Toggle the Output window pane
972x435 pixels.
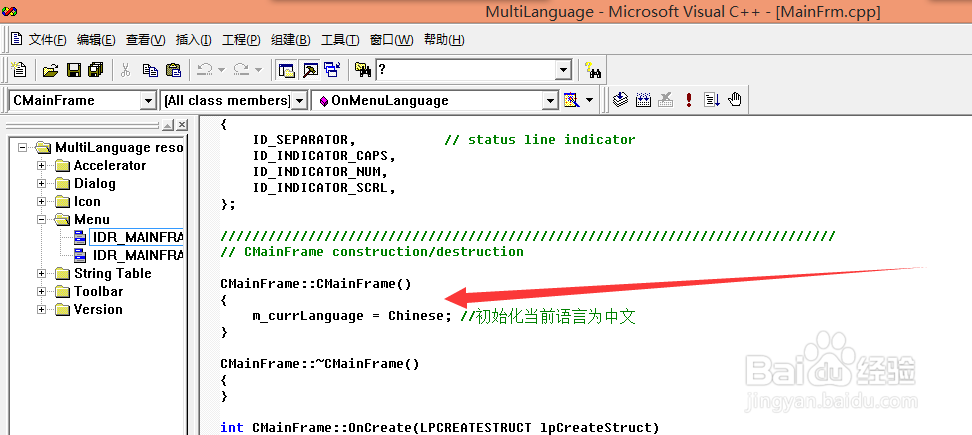coord(310,70)
